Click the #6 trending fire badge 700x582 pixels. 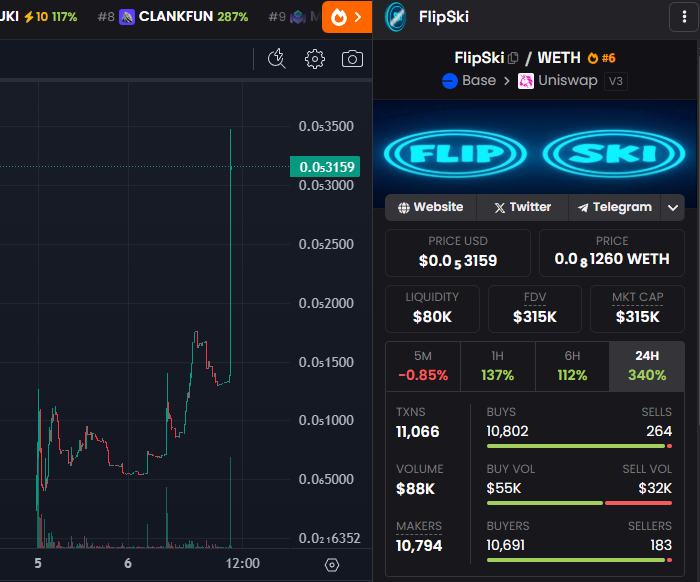click(x=602, y=58)
